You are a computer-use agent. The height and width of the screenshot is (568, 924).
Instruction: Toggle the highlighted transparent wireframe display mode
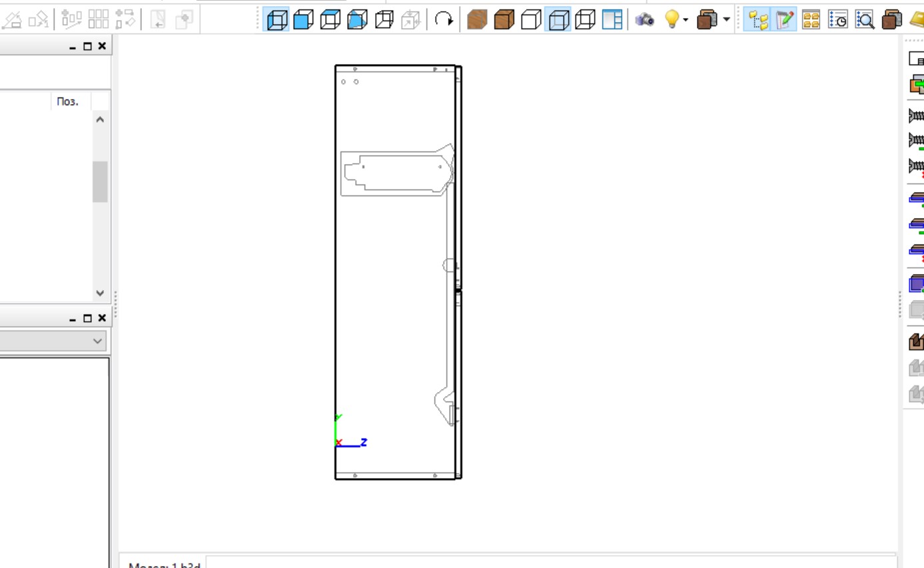(558, 21)
